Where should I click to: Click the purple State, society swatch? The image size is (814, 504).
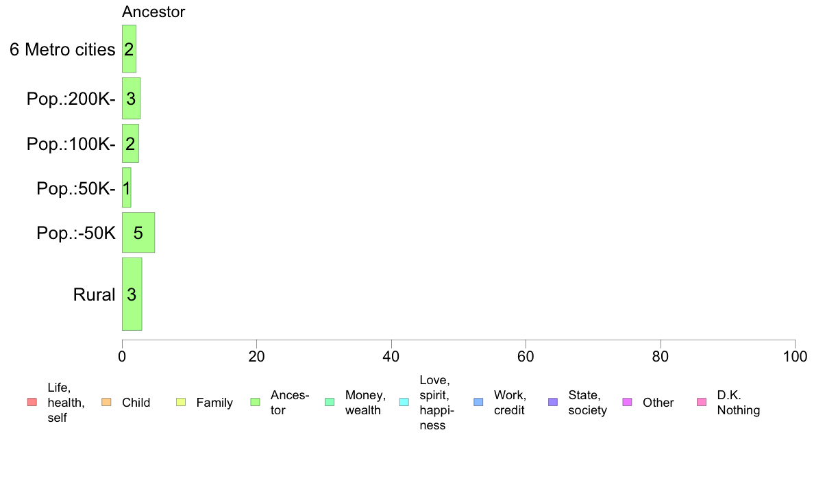click(x=553, y=402)
